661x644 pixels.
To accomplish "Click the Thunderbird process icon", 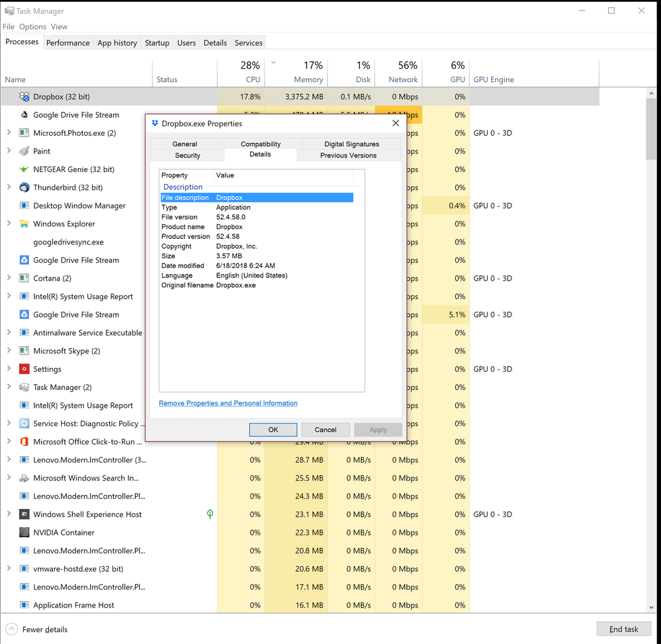I will [24, 187].
